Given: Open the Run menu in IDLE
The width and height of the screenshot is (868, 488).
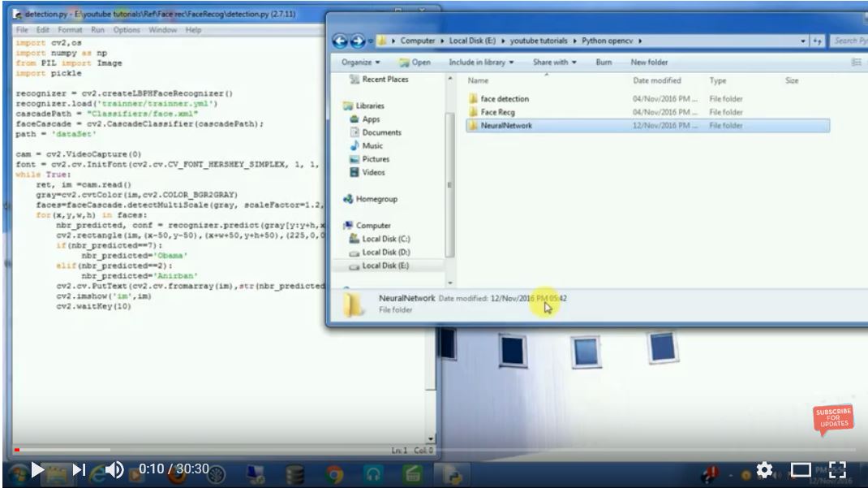Looking at the screenshot, I should click(x=97, y=30).
